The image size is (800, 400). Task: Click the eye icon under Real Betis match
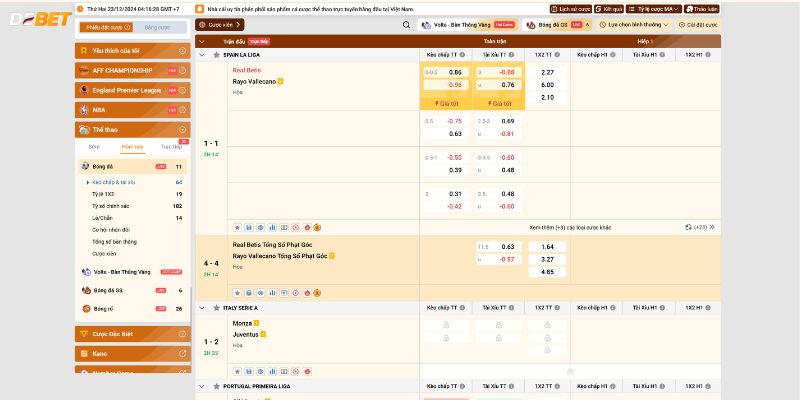click(261, 228)
